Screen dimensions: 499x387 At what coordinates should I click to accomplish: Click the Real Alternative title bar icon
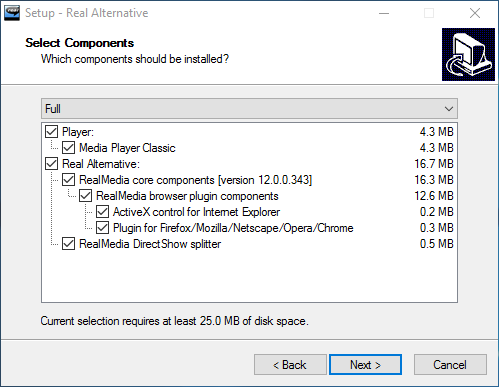point(12,13)
